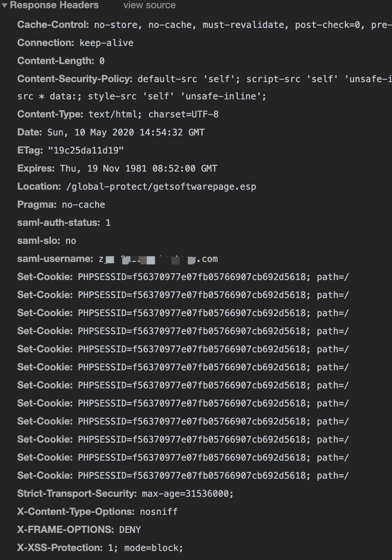Select the Content-Length header
392x560 pixels.
55,60
